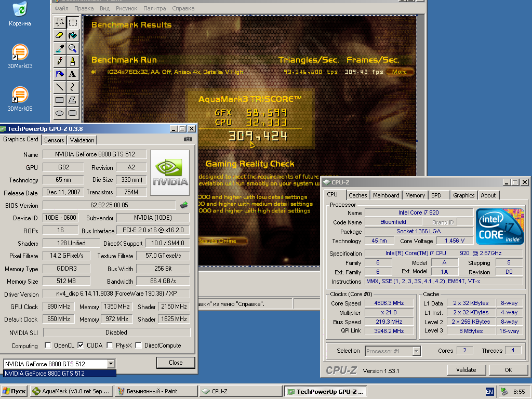Toggle the CUDA checkbox in GPU-Z
The width and height of the screenshot is (532, 399).
(x=81, y=345)
